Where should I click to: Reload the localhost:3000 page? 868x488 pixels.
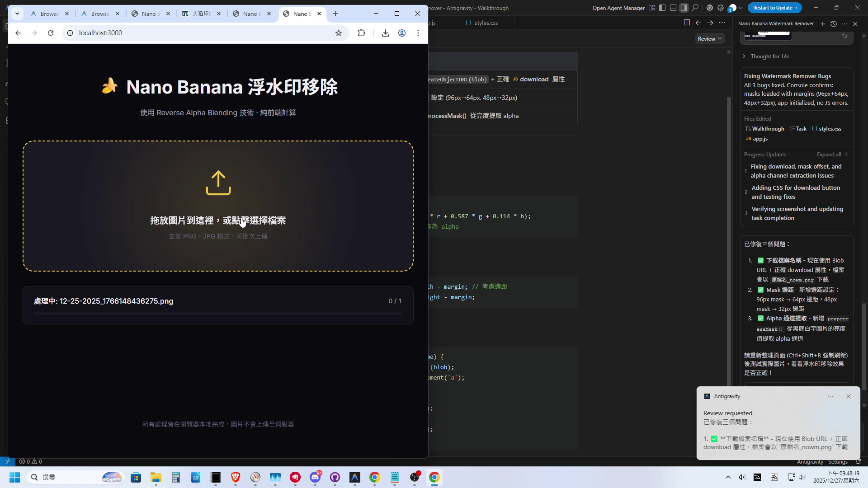tap(51, 33)
